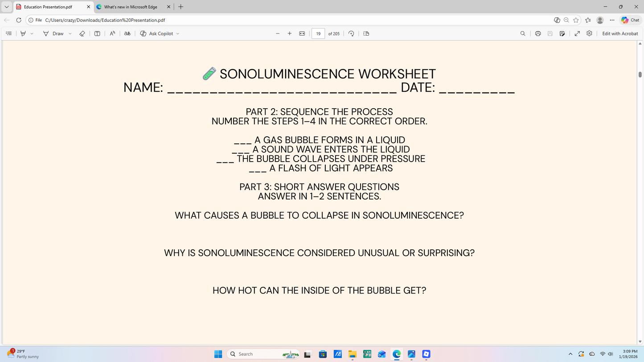
Task: Rotate the PDF page
Action: coord(351,33)
